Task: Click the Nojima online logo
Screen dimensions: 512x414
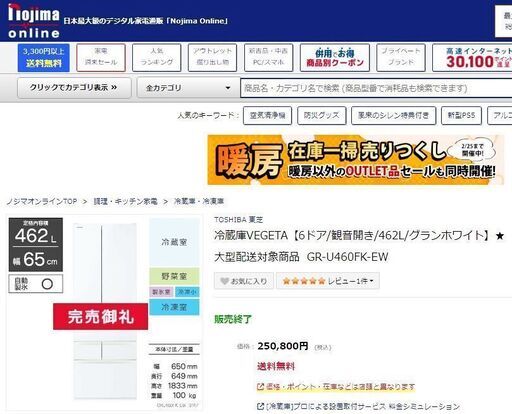Action: [x=34, y=21]
